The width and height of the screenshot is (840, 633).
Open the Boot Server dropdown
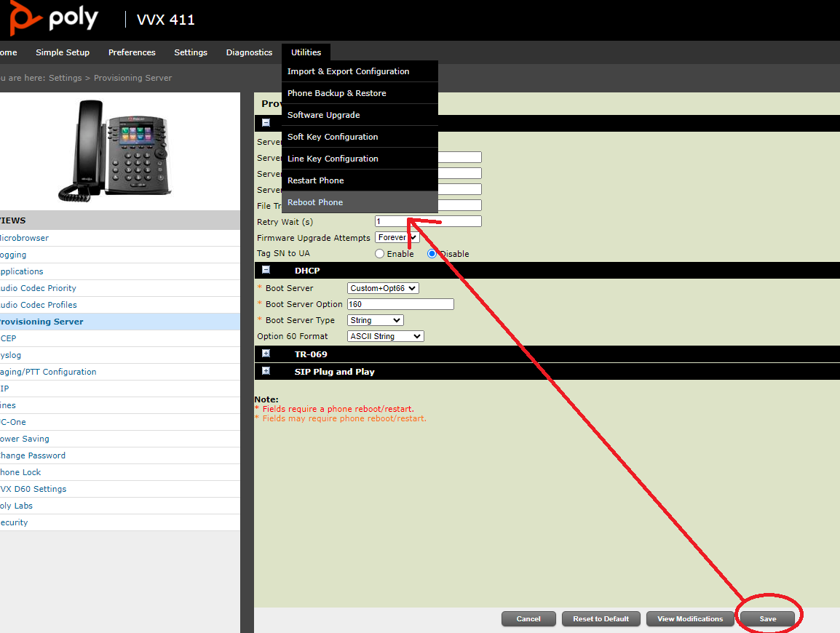click(x=383, y=288)
